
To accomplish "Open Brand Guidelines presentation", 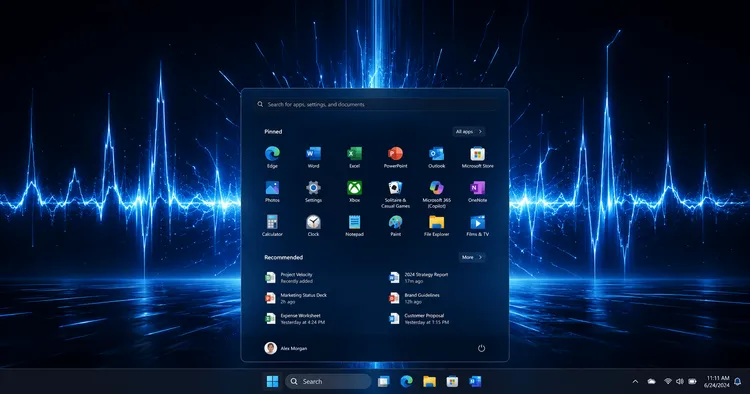I will [414, 298].
